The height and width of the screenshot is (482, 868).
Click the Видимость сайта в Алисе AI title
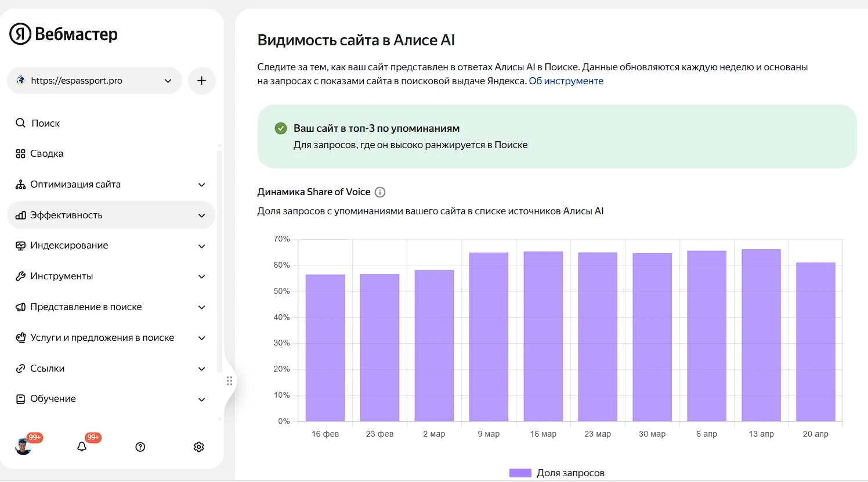[x=356, y=40]
